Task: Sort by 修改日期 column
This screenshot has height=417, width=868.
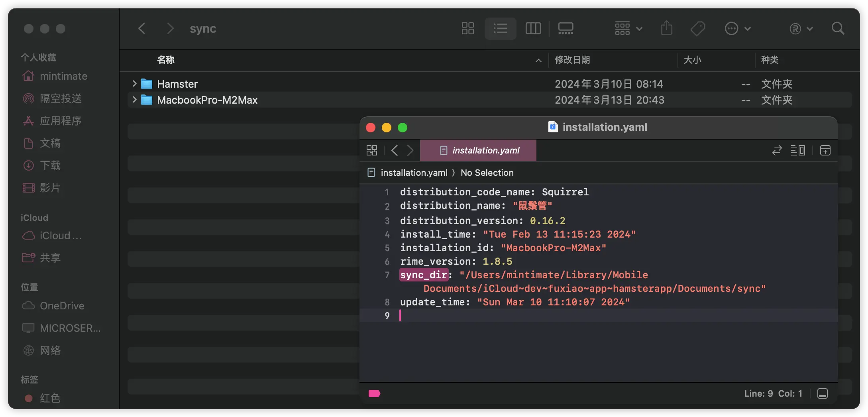Action: 572,60
